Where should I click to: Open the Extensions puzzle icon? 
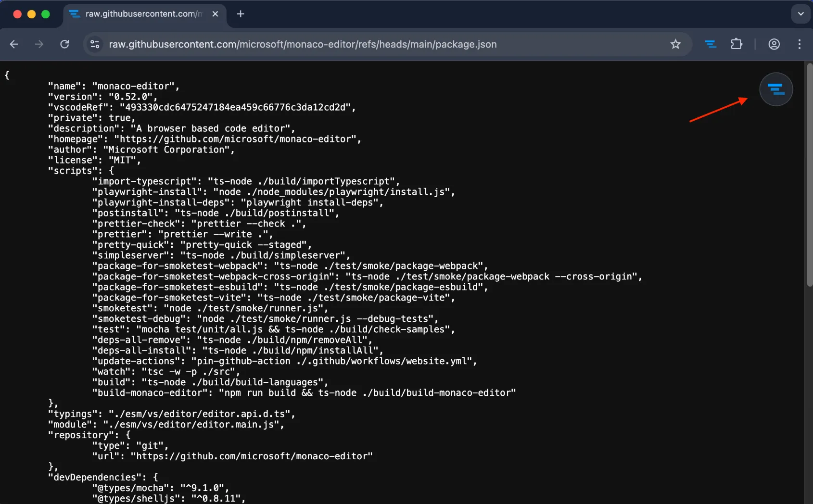pyautogui.click(x=736, y=44)
